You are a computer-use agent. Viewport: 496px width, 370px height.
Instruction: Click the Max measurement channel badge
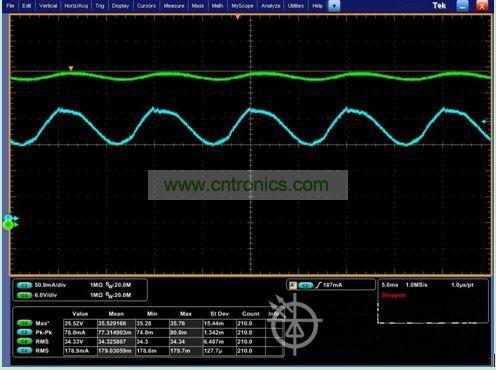(24, 323)
